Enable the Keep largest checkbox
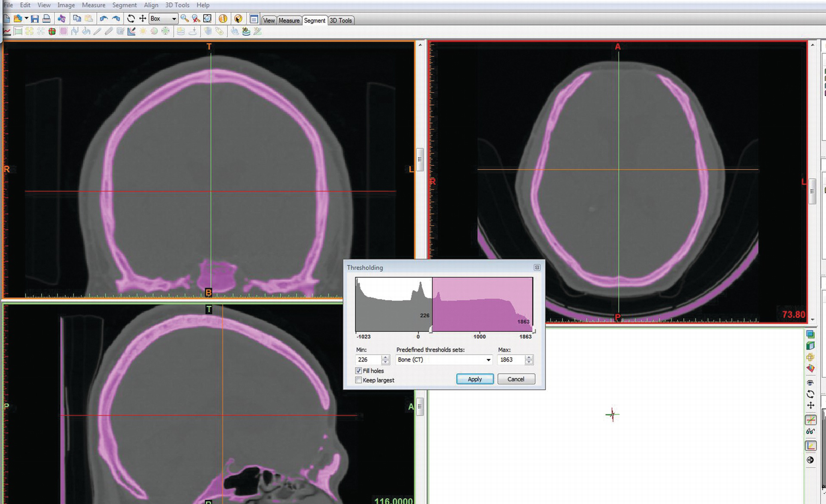 click(x=359, y=380)
